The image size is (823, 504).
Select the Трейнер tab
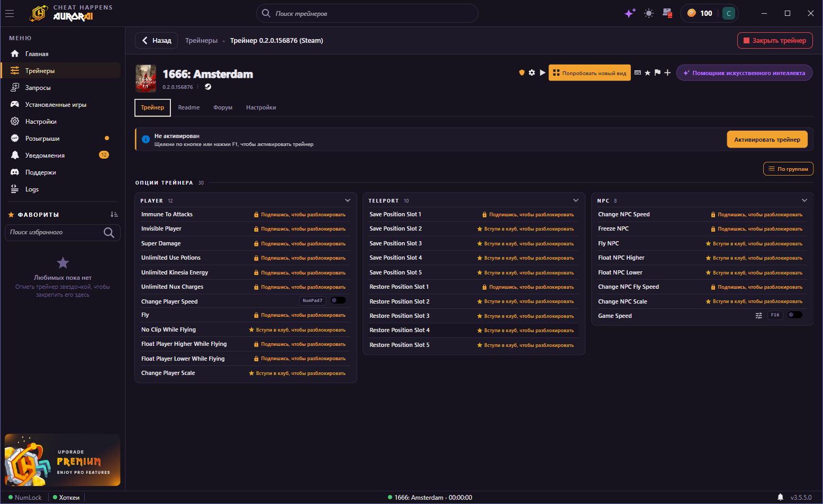(x=152, y=107)
